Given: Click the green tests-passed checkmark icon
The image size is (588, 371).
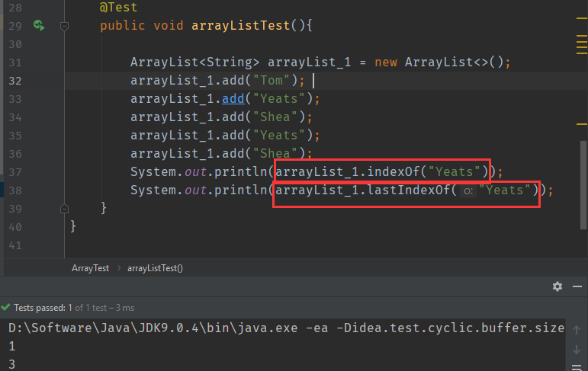Looking at the screenshot, I should [5, 308].
